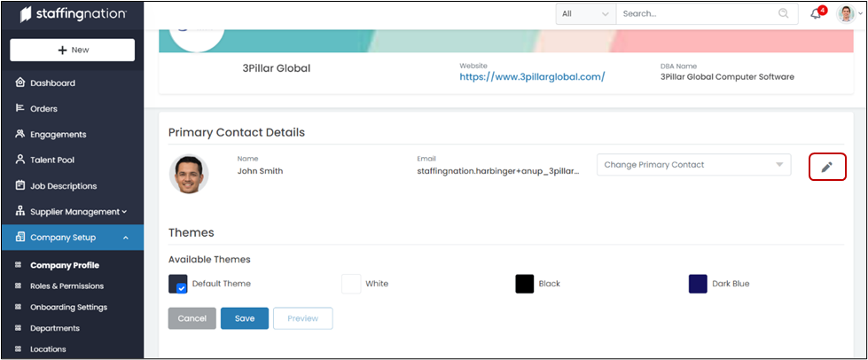The width and height of the screenshot is (868, 360).
Task: Go to Company Profile submenu item
Action: point(65,265)
